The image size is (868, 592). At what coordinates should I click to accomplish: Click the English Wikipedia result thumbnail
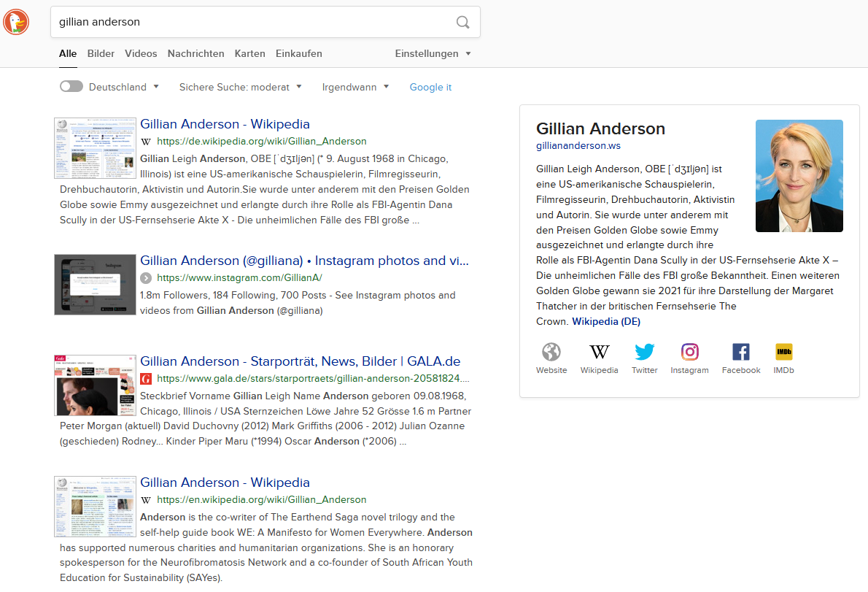pyautogui.click(x=96, y=506)
